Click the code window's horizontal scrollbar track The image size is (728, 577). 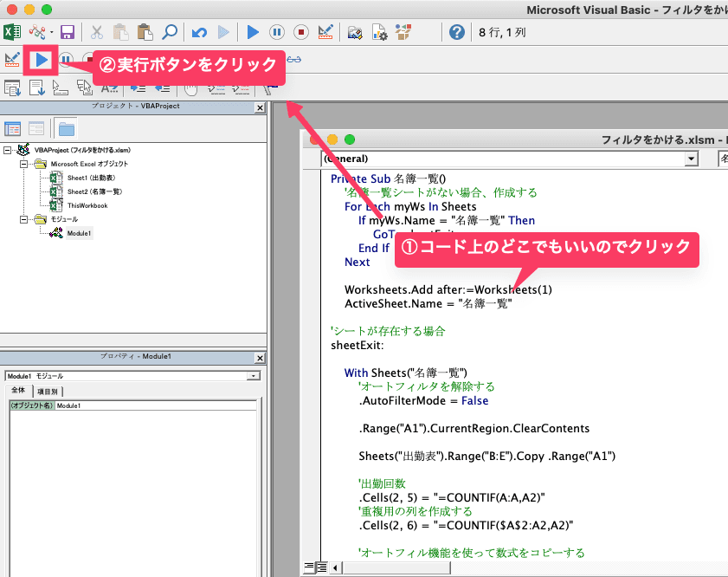point(589,567)
